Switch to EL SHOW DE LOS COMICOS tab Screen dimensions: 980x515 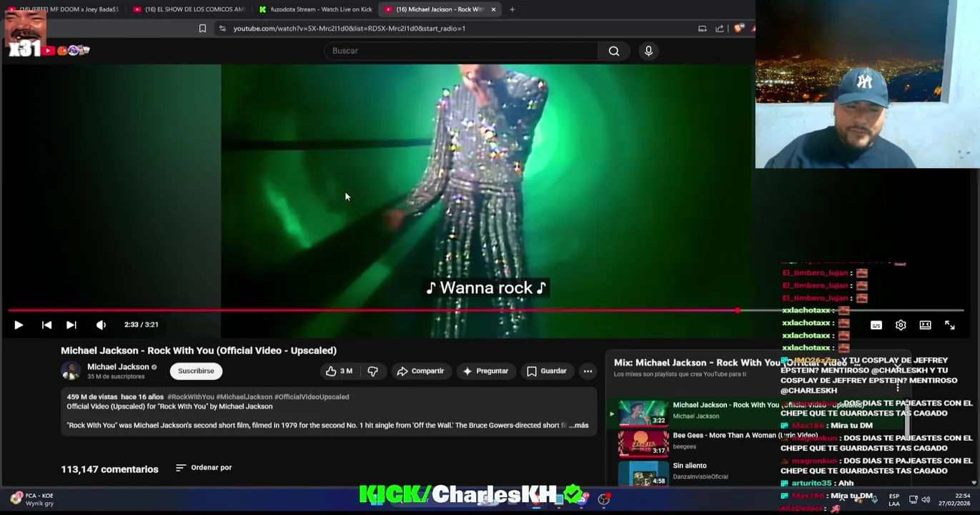(189, 9)
